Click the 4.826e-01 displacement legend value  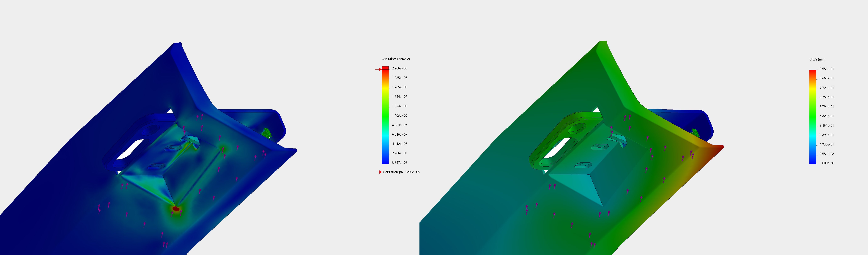tap(827, 116)
